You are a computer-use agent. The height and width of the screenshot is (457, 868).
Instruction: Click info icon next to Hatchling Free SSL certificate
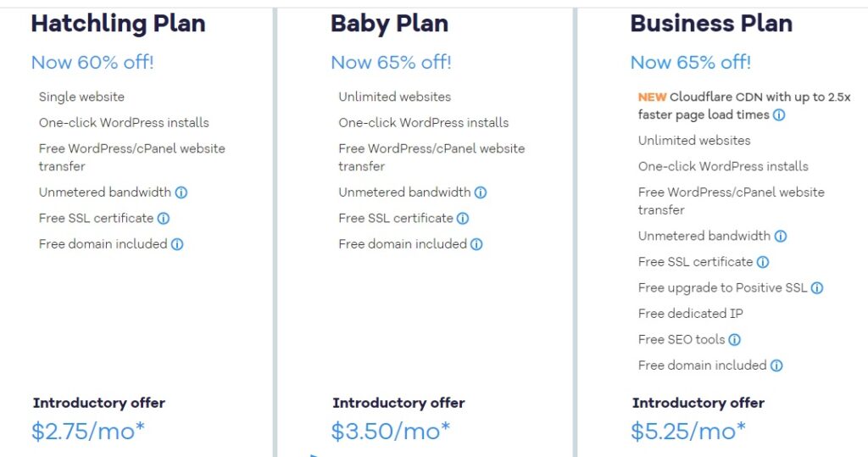tap(164, 218)
